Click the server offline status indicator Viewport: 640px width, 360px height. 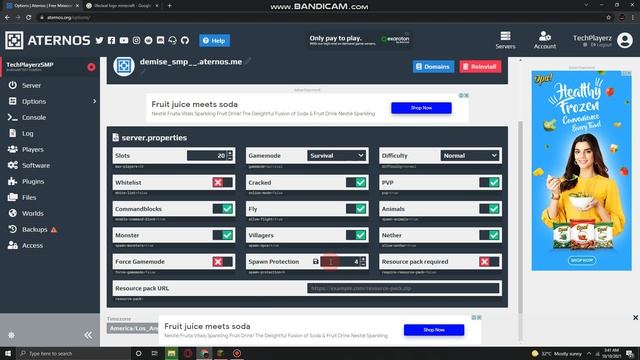(x=91, y=67)
